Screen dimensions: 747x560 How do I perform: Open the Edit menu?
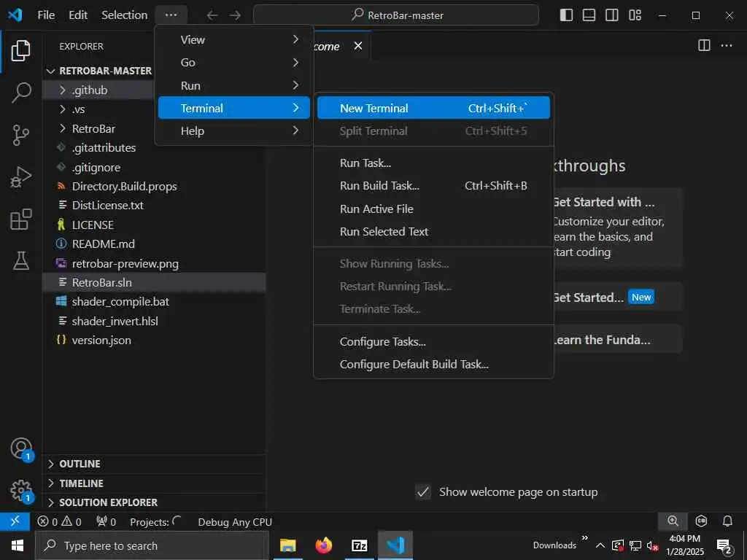(x=77, y=15)
